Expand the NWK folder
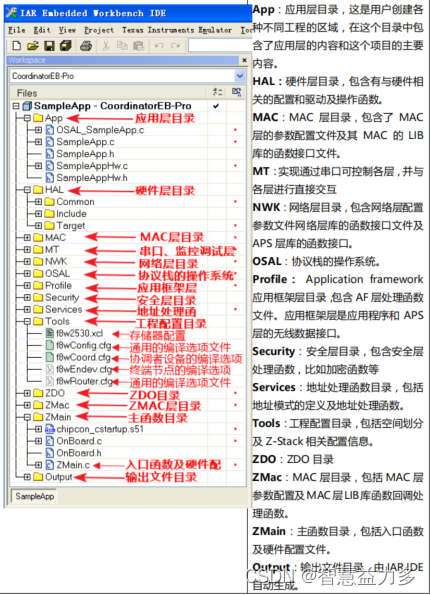Viewport: 431px width, 595px height. click(x=27, y=261)
